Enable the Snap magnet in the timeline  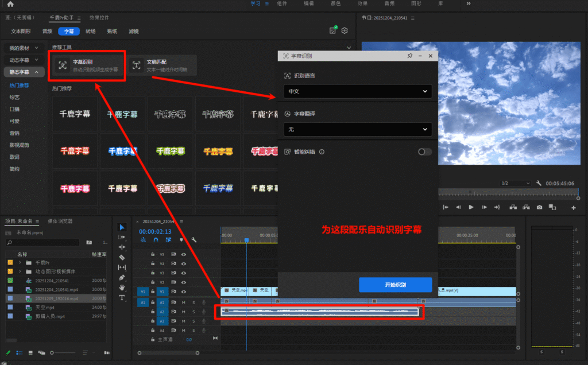pos(156,239)
